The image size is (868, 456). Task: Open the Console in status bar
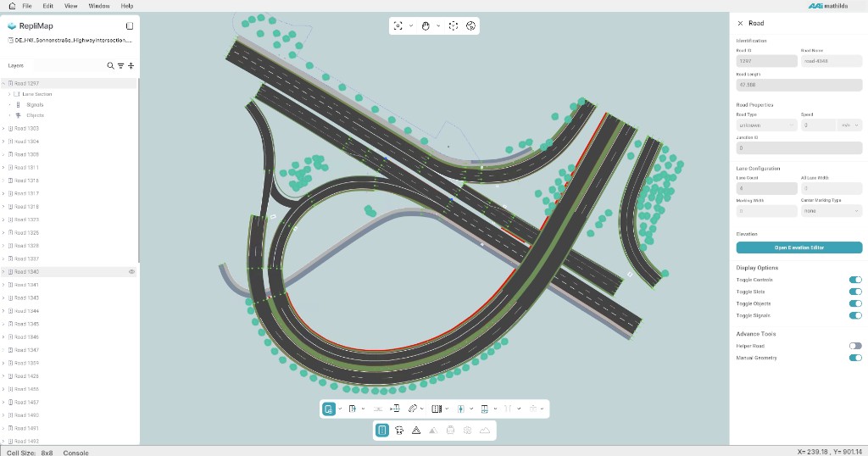point(75,453)
